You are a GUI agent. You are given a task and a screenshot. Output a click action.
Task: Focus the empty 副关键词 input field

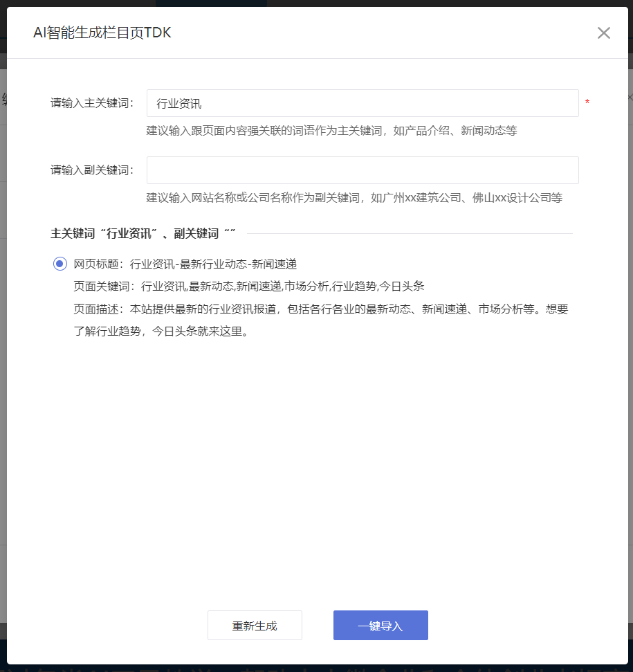362,170
